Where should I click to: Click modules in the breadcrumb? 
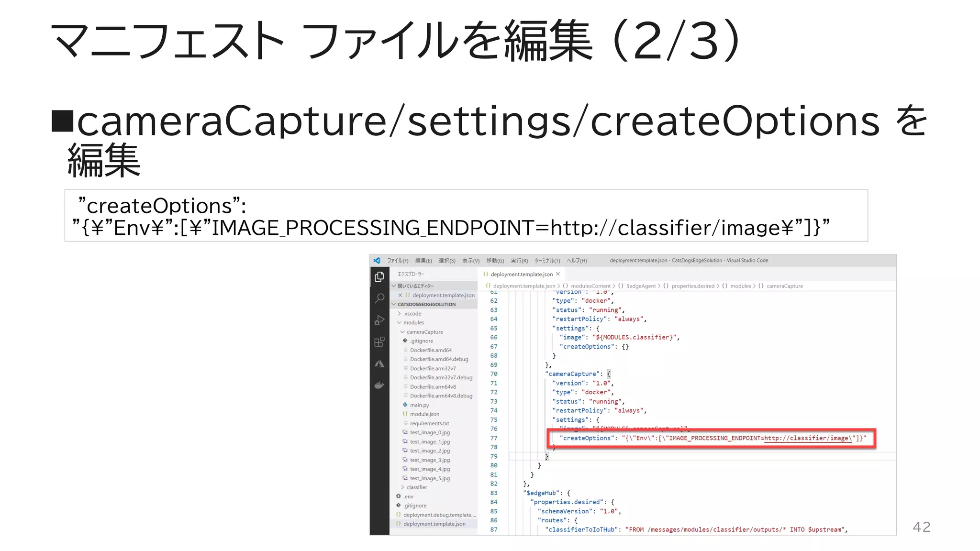741,286
